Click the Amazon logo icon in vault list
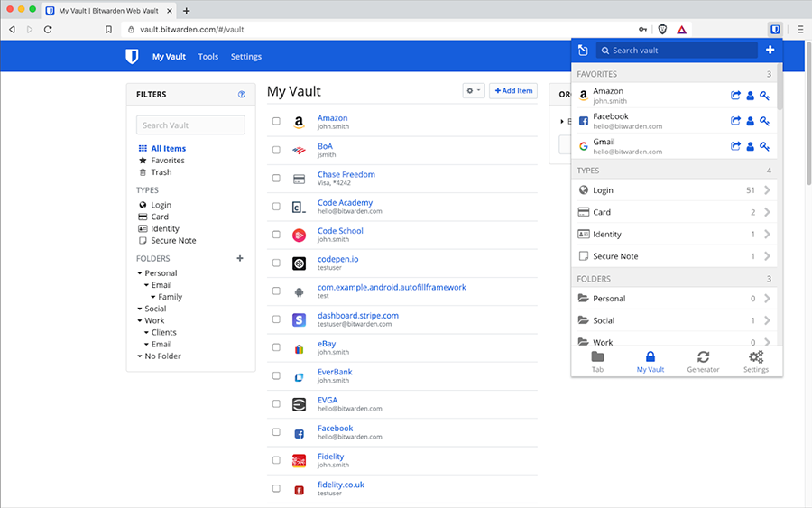812x508 pixels. pyautogui.click(x=299, y=122)
